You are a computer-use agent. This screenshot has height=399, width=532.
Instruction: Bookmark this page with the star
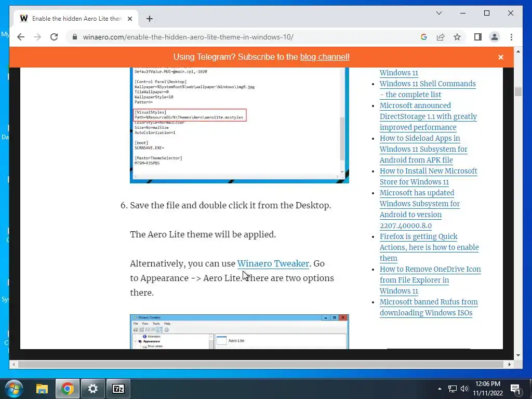pyautogui.click(x=457, y=37)
